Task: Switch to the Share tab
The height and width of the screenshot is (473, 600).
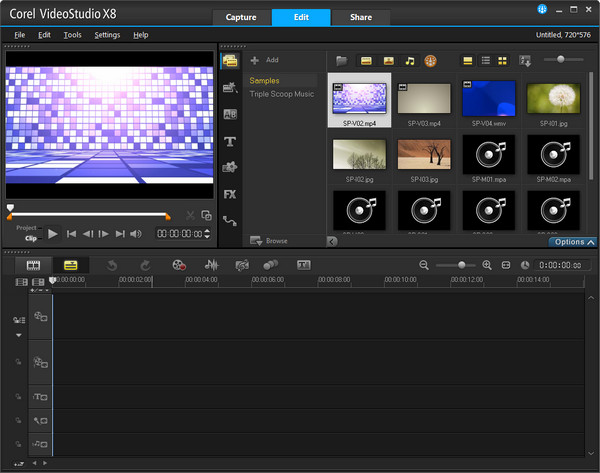Action: pos(361,17)
